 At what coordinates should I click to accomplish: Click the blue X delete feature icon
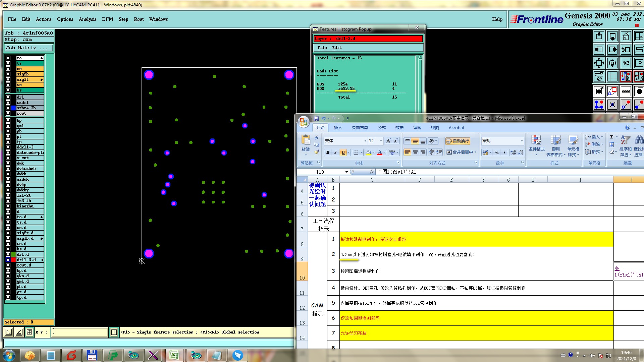point(612,105)
